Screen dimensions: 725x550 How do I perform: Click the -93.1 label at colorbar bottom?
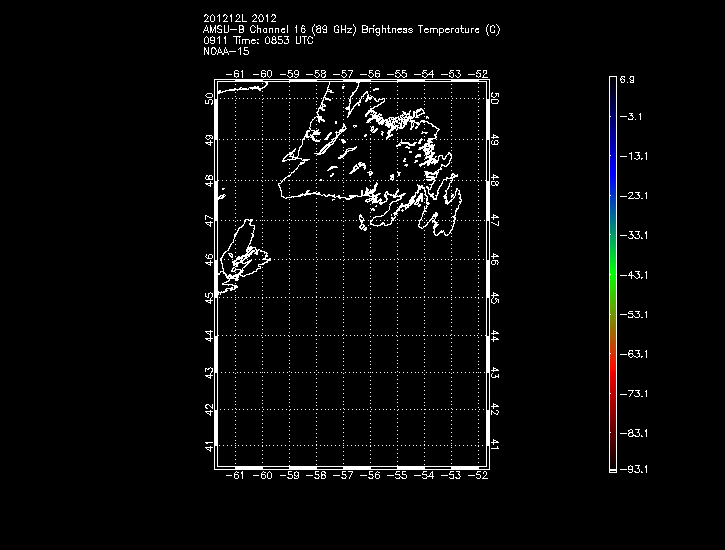(x=631, y=468)
